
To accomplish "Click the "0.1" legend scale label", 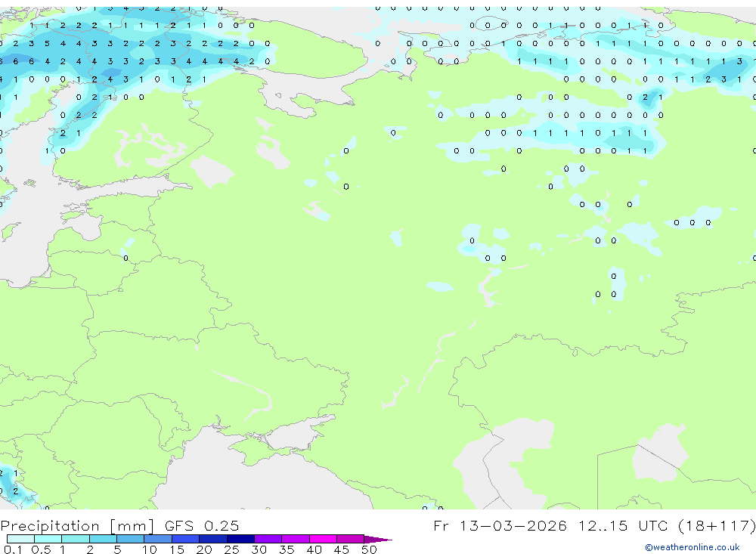I will click(13, 549).
